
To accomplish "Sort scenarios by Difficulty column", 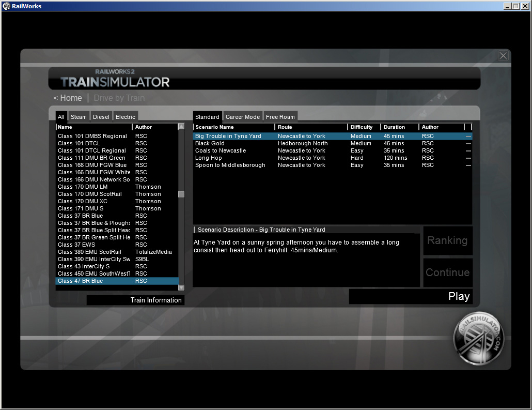I will pos(362,127).
